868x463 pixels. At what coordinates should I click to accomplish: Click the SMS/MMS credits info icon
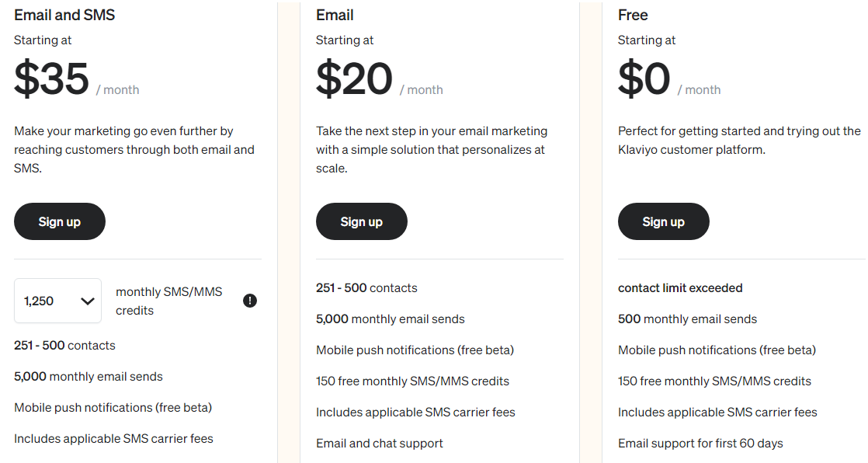click(x=250, y=301)
